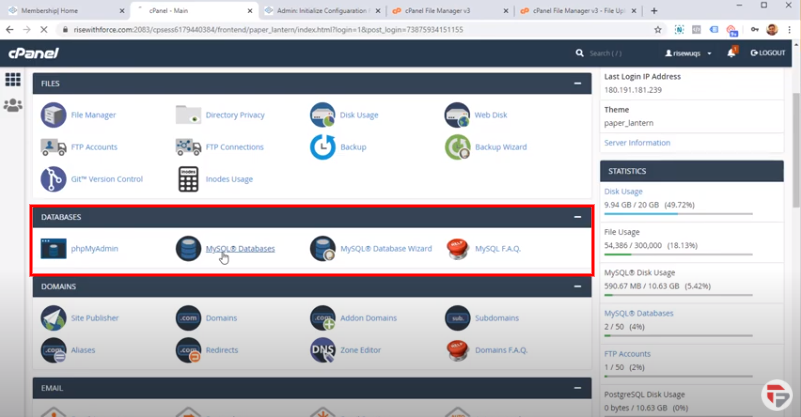Click the Server Information link
This screenshot has width=801, height=417.
point(637,143)
